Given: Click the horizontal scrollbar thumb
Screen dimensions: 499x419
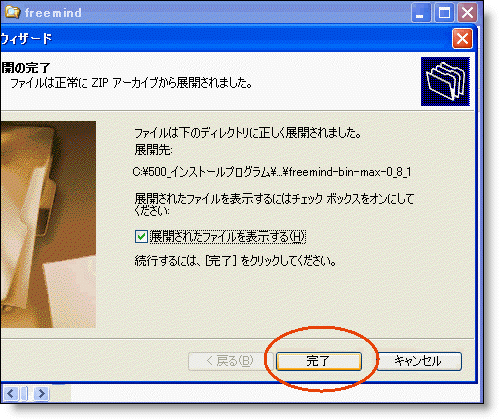Looking at the screenshot, I should click(24, 394).
